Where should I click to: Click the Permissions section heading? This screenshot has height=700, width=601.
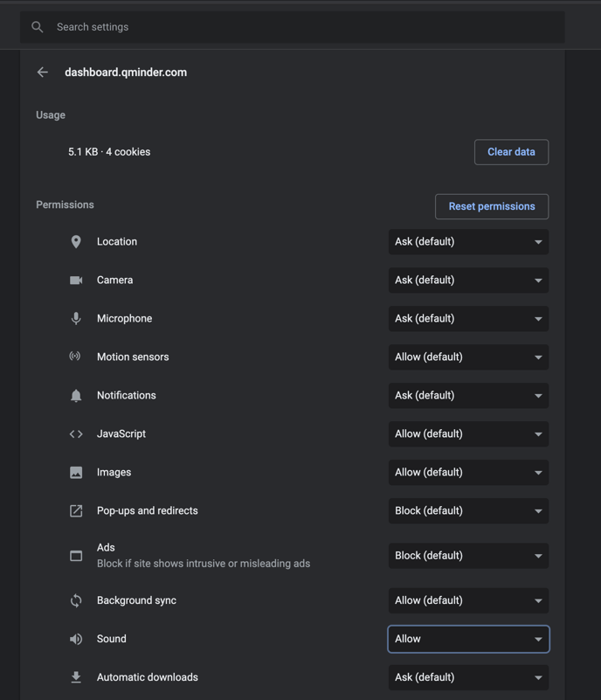pyautogui.click(x=66, y=204)
